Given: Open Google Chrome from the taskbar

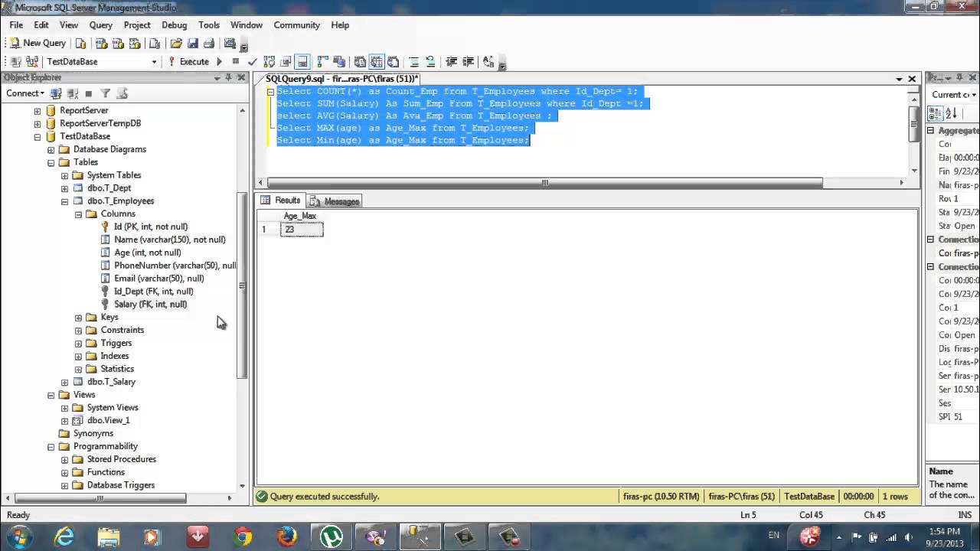Looking at the screenshot, I should click(243, 536).
